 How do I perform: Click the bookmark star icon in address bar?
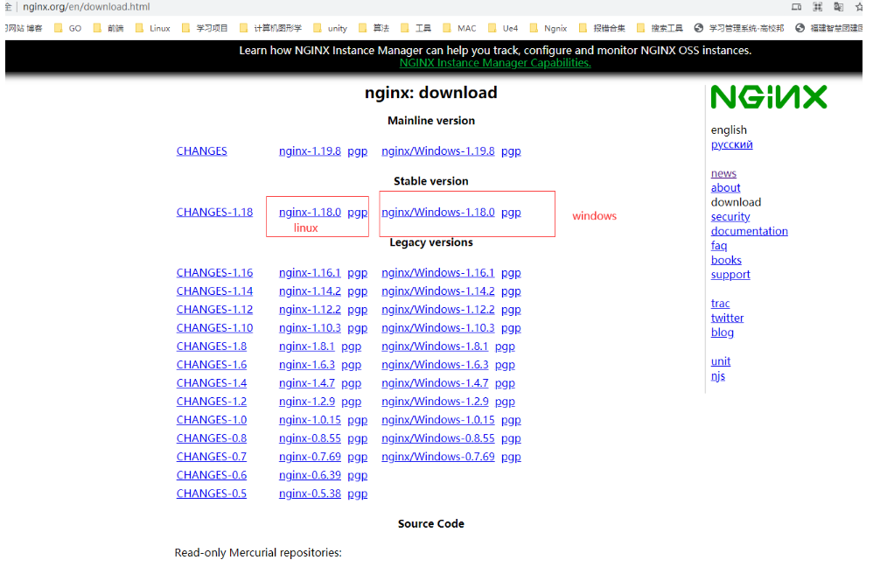point(859,7)
